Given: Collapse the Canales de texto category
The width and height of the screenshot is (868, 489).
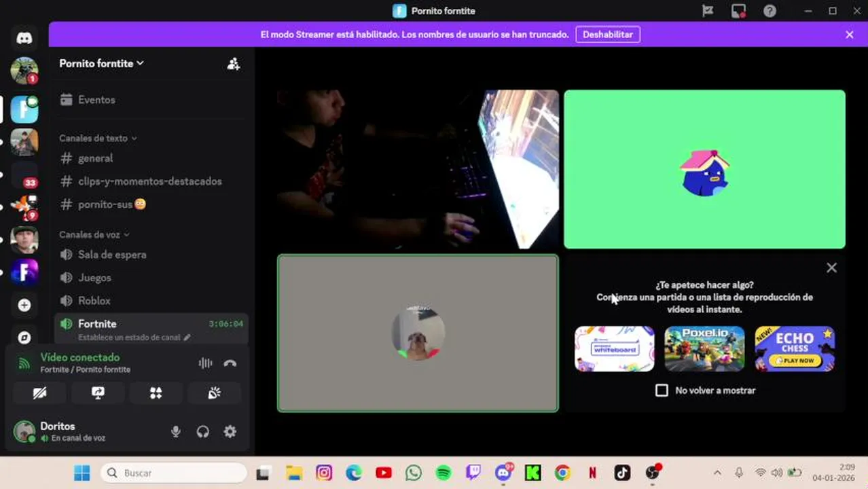Looking at the screenshot, I should point(98,138).
